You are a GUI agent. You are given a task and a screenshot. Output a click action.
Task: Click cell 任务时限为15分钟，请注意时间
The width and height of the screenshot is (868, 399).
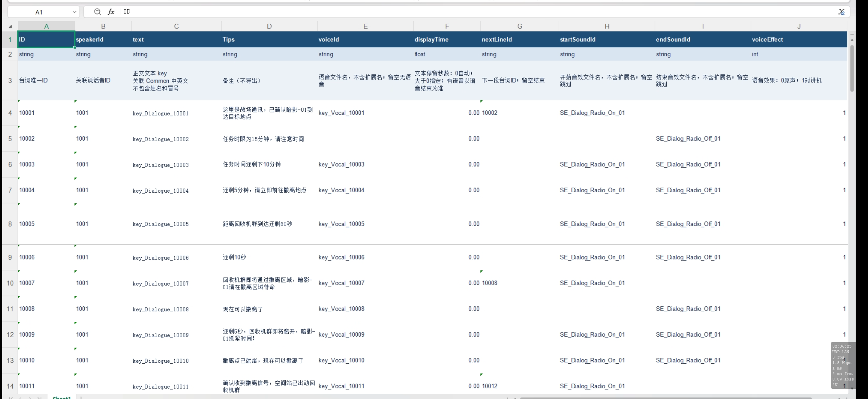pyautogui.click(x=269, y=139)
